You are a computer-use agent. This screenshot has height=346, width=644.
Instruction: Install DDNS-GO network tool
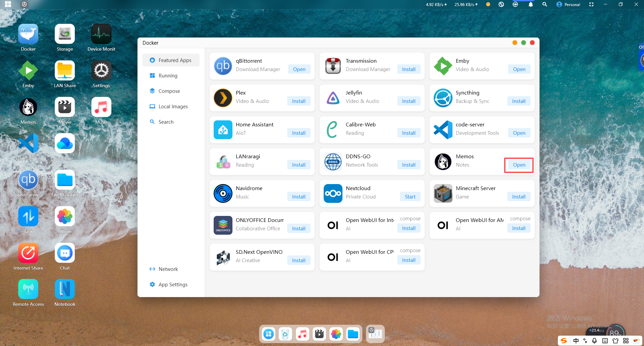409,165
